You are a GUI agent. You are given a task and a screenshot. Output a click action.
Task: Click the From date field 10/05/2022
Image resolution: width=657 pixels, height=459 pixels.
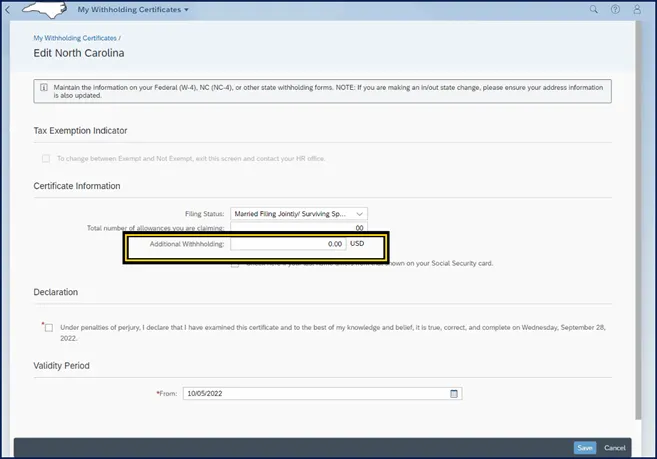pos(322,394)
